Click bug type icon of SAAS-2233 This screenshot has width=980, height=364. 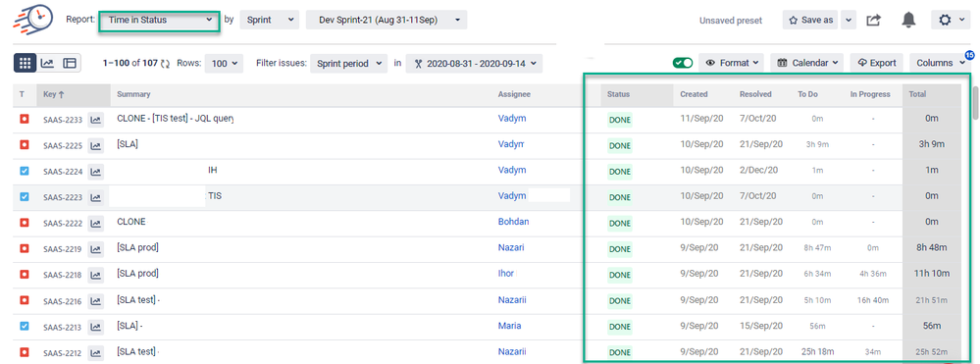(25, 119)
